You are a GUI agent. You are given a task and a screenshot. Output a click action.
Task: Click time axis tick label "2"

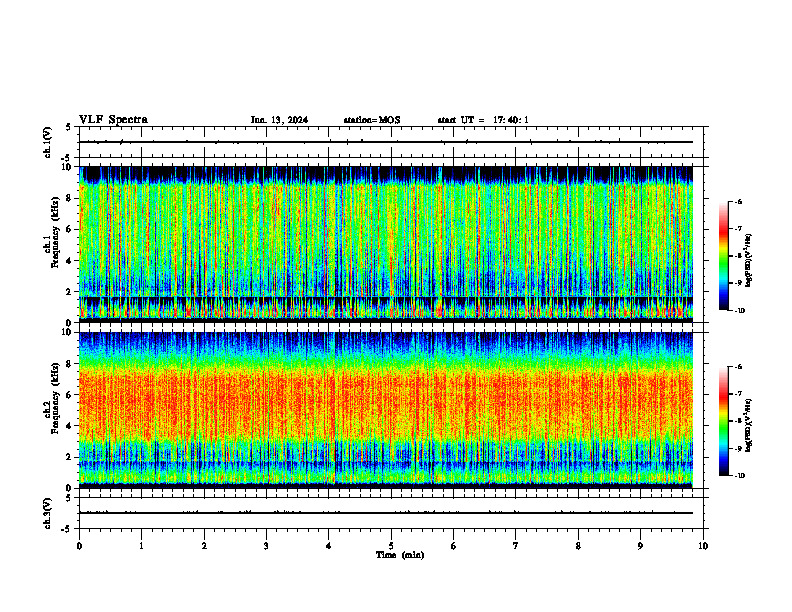tap(204, 546)
